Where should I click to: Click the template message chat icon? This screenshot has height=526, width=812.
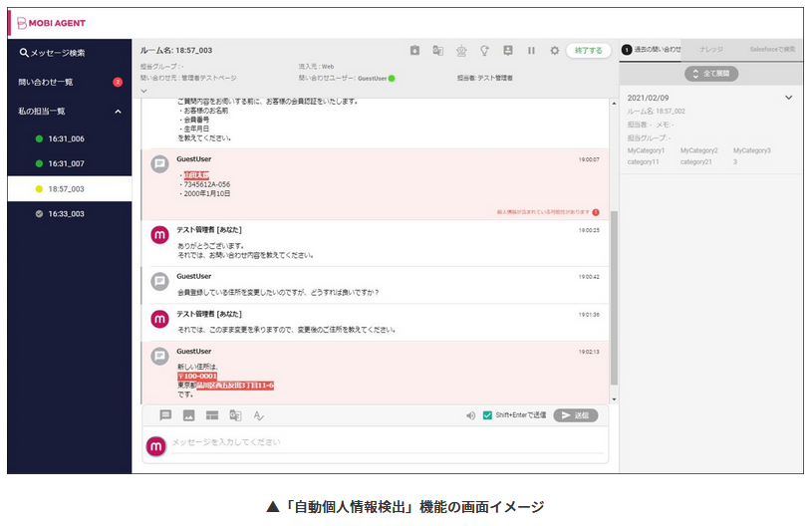tap(165, 415)
